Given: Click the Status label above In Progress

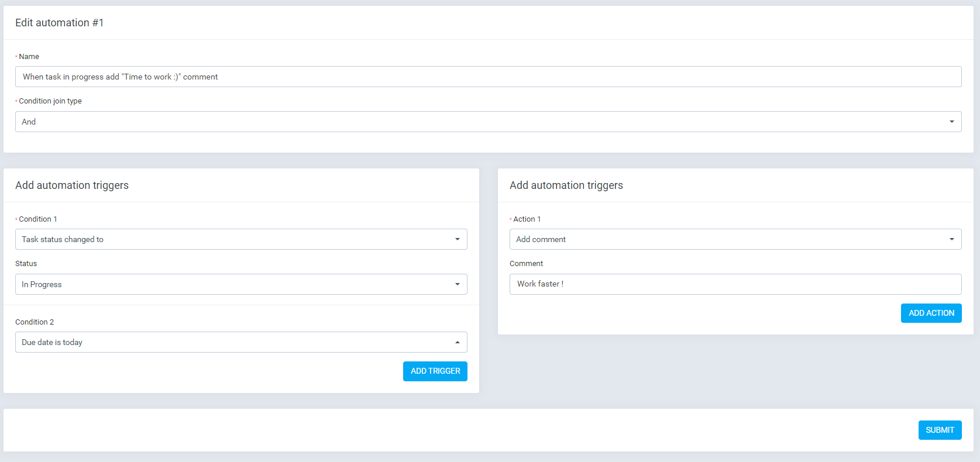Looking at the screenshot, I should click(26, 264).
